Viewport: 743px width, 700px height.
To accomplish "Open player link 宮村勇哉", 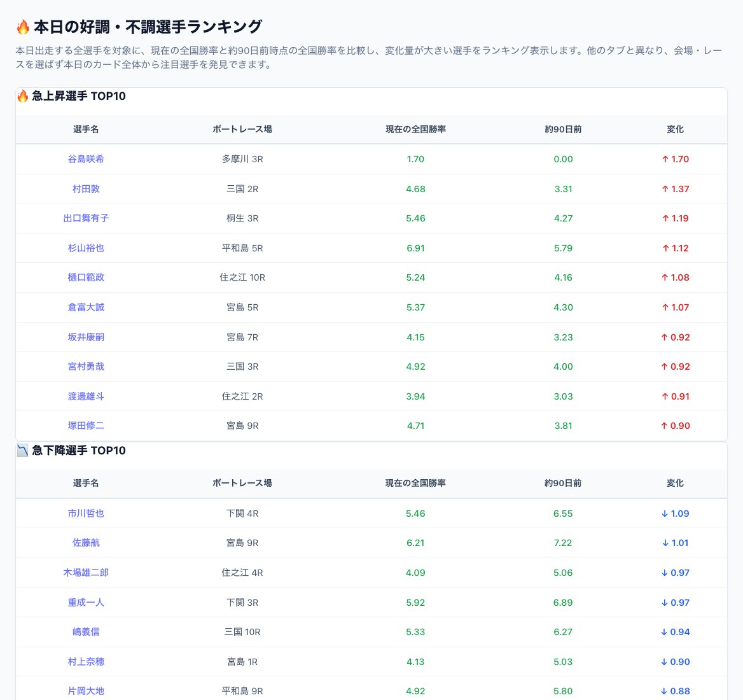I will click(86, 367).
